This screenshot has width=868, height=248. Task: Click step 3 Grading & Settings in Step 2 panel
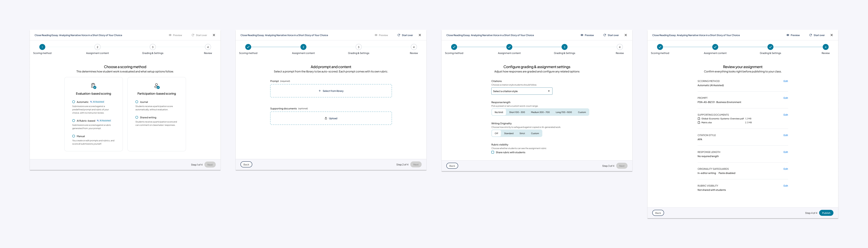[358, 47]
